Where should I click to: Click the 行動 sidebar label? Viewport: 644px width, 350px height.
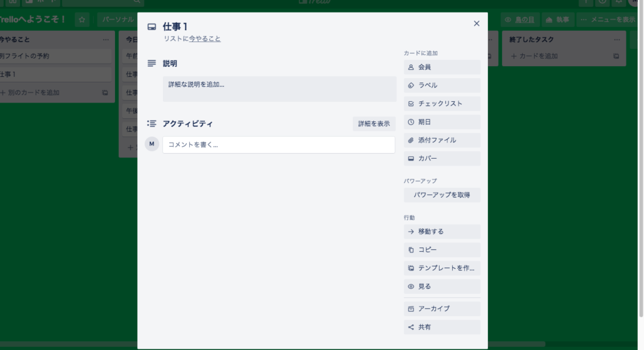(409, 218)
